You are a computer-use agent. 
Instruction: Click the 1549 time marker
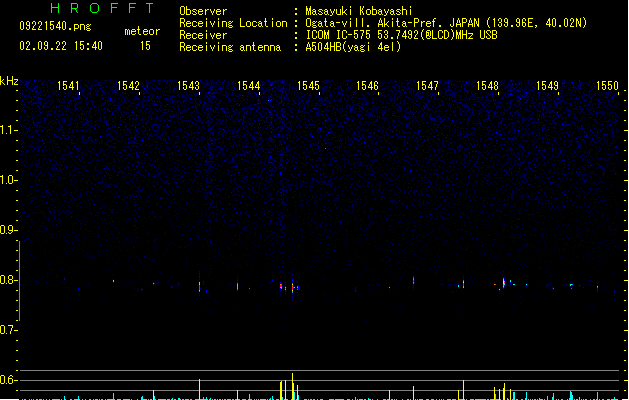point(548,86)
